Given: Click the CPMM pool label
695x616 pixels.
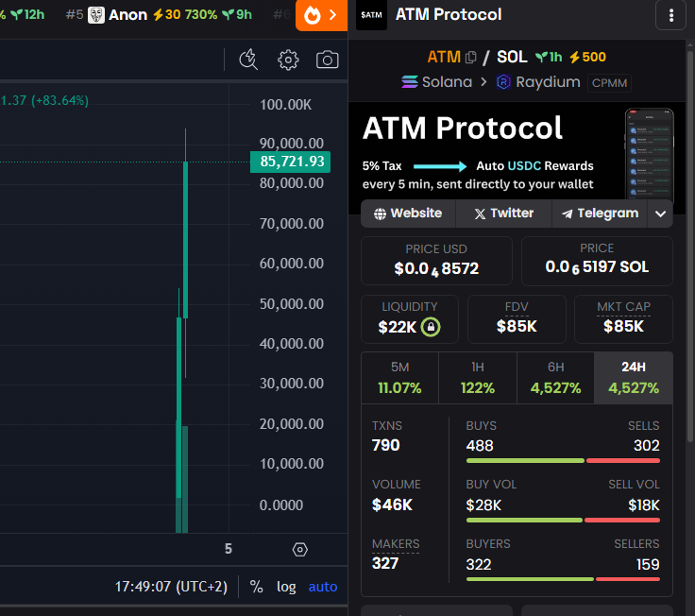Looking at the screenshot, I should click(609, 83).
